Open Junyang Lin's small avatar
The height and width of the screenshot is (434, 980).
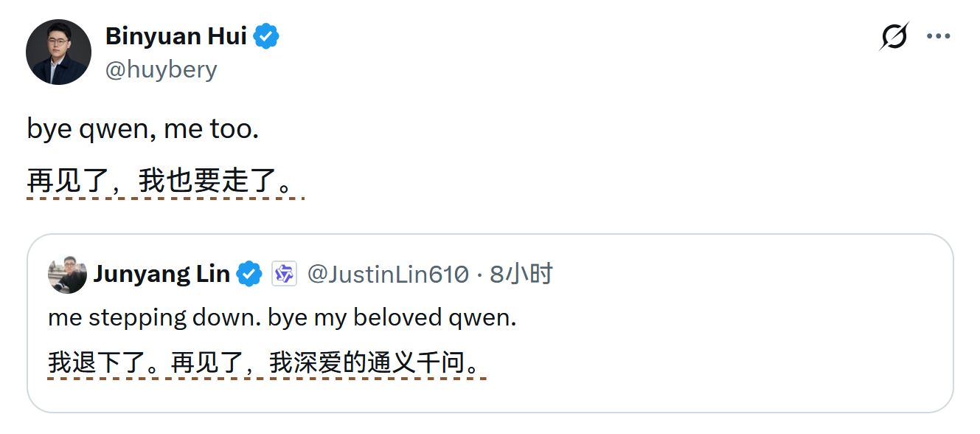click(x=67, y=275)
